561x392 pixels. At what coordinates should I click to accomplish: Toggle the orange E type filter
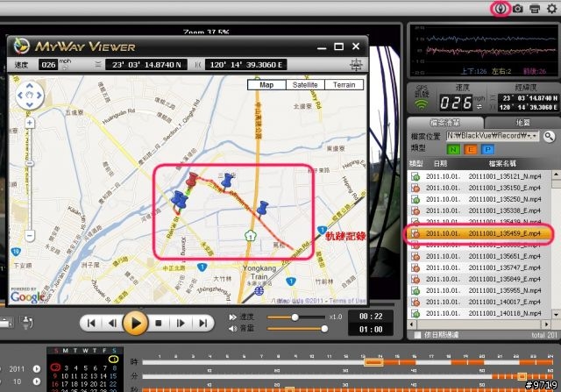471,149
